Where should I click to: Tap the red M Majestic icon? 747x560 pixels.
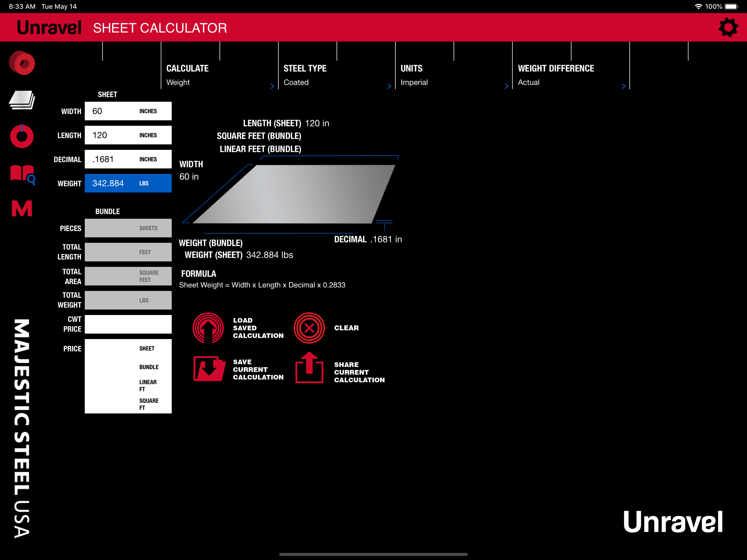[x=22, y=208]
